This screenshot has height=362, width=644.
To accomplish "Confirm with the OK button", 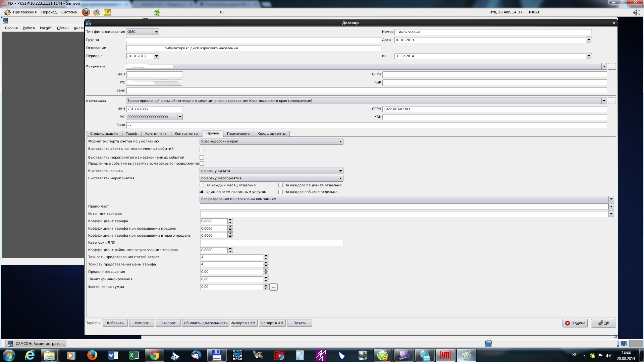I will coord(603,323).
